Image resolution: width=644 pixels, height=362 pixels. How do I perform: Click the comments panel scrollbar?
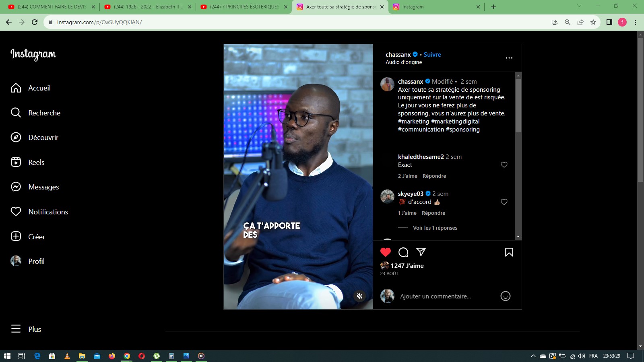click(518, 106)
